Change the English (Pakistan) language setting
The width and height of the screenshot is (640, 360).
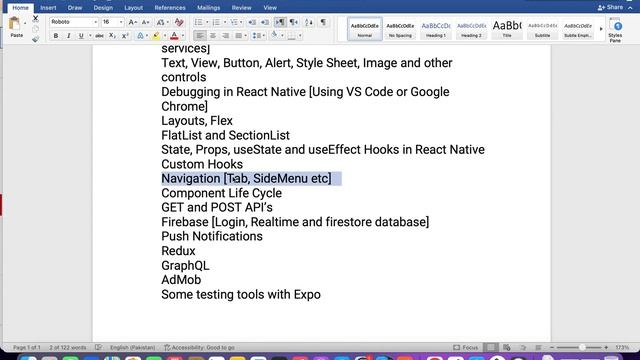(x=132, y=347)
